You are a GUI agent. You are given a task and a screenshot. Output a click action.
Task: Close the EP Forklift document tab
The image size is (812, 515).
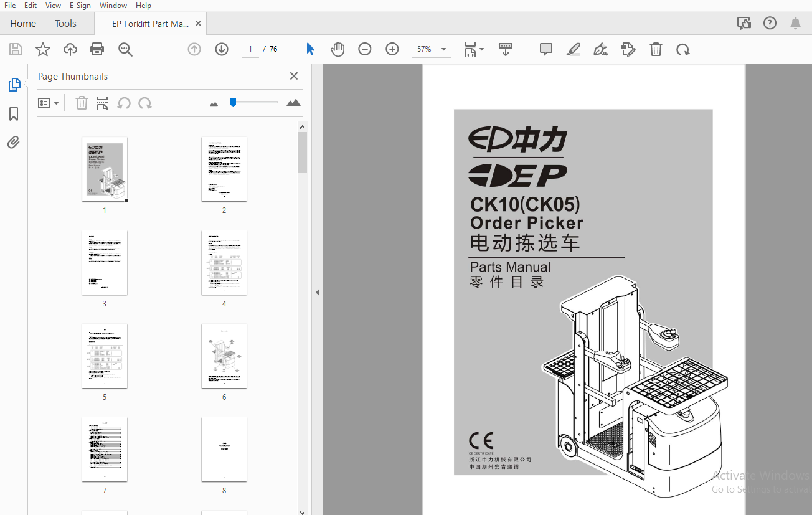[199, 24]
